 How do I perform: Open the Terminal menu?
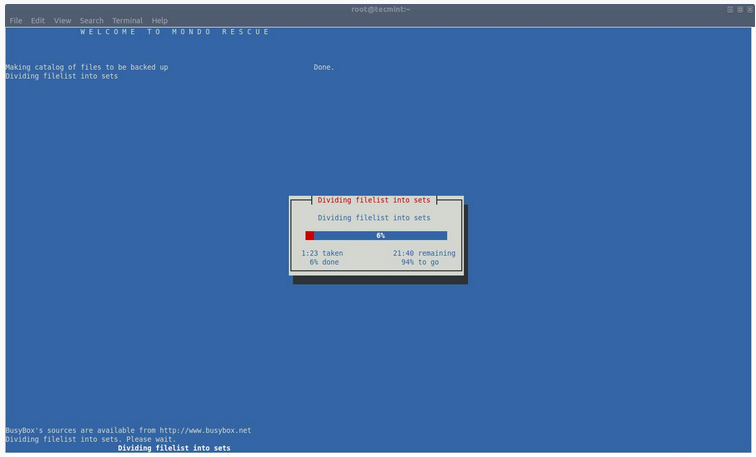(127, 20)
